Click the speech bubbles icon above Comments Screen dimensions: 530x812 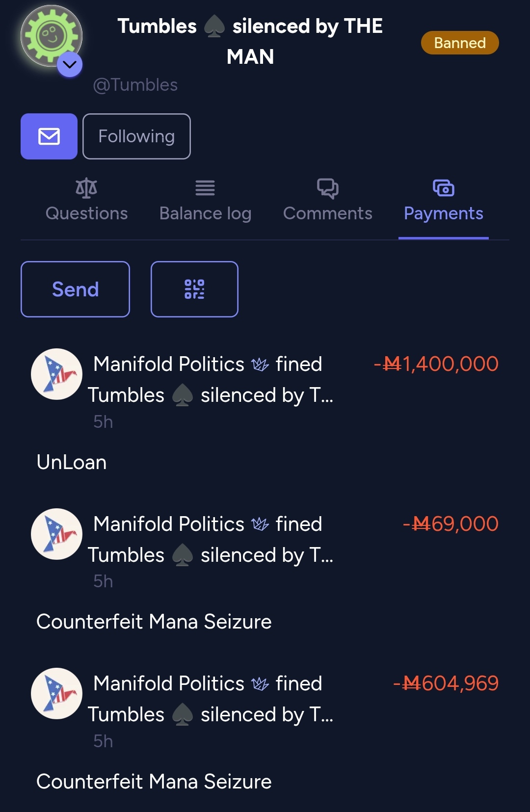pos(327,188)
